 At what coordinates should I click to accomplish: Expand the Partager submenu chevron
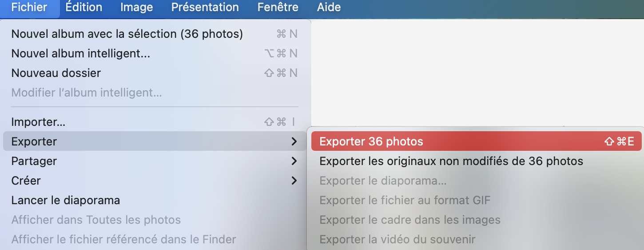294,161
